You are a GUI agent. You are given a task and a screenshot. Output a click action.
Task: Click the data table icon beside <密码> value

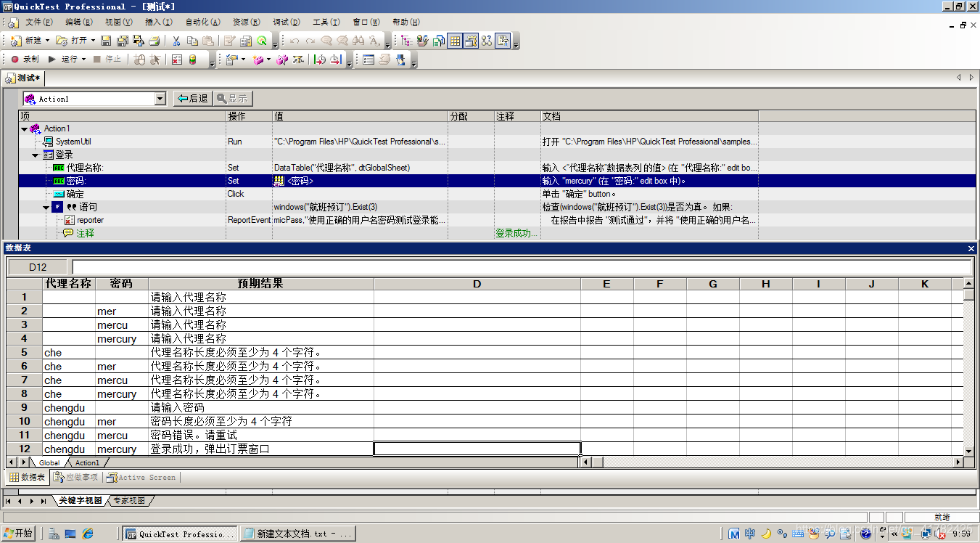(x=279, y=181)
